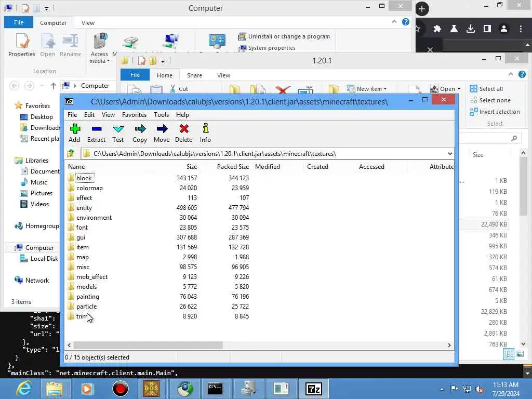Open 7-Zip Help menu
The image size is (532, 399).
[182, 115]
